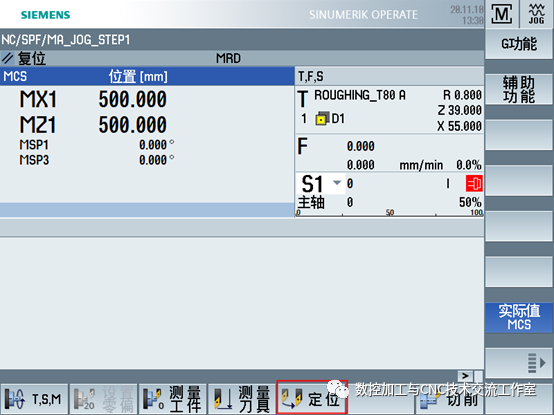Click the yellow tool cutting-edge icon beside D1
The image size is (554, 415).
click(x=322, y=119)
